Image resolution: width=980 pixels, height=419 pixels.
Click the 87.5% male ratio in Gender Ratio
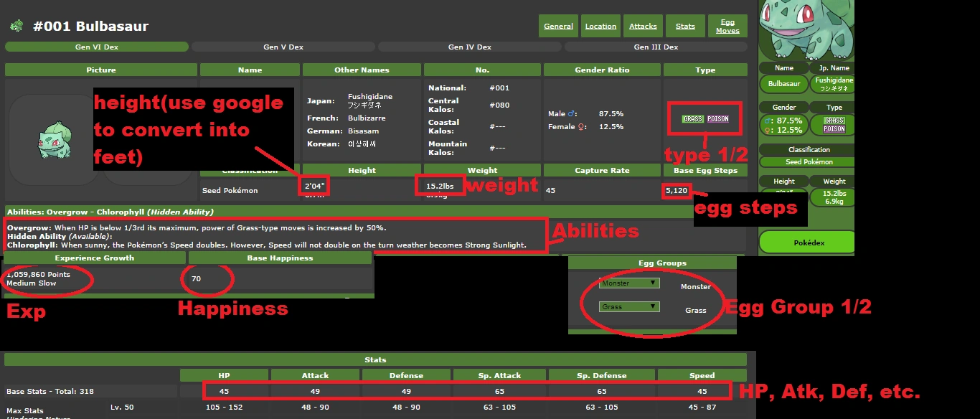611,113
